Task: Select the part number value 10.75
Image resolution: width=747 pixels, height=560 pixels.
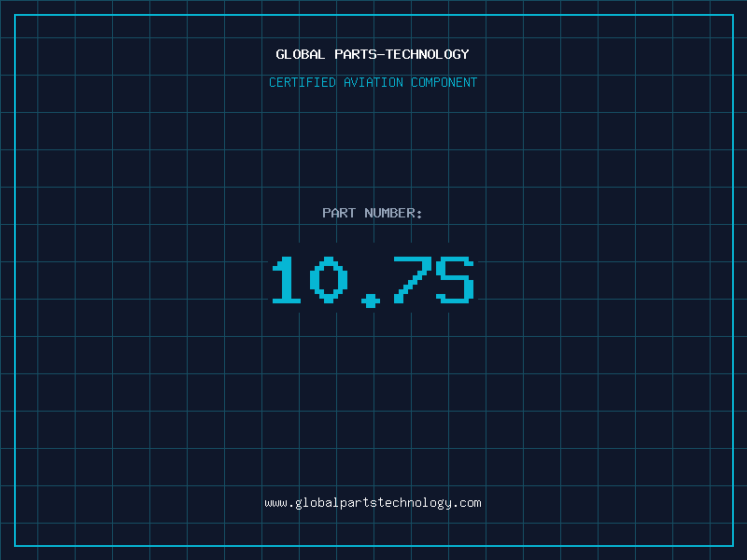Action: pos(373,280)
